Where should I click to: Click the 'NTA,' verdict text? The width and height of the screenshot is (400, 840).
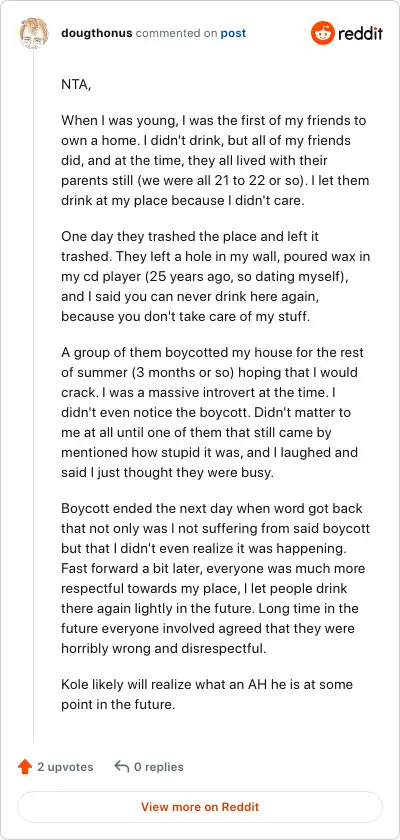76,85
